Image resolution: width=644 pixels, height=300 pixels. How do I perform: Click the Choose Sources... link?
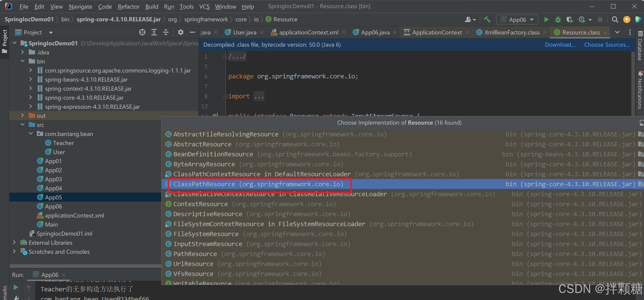coord(606,45)
